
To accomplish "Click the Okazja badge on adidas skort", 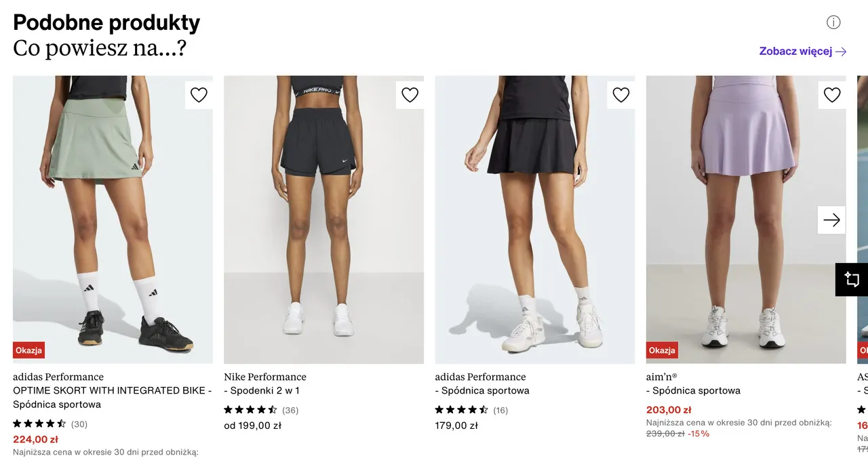I will (x=28, y=350).
